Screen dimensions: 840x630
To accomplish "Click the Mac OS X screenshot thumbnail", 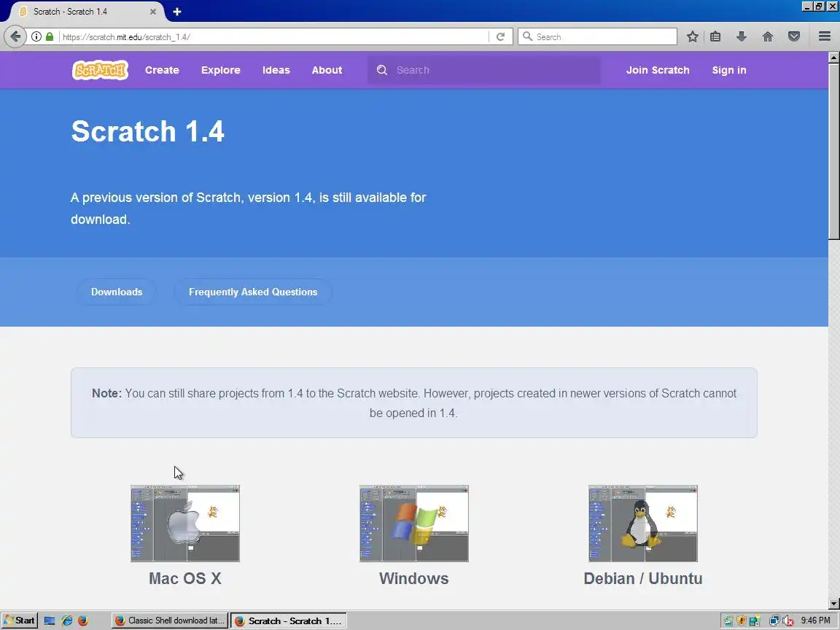I will 184,524.
